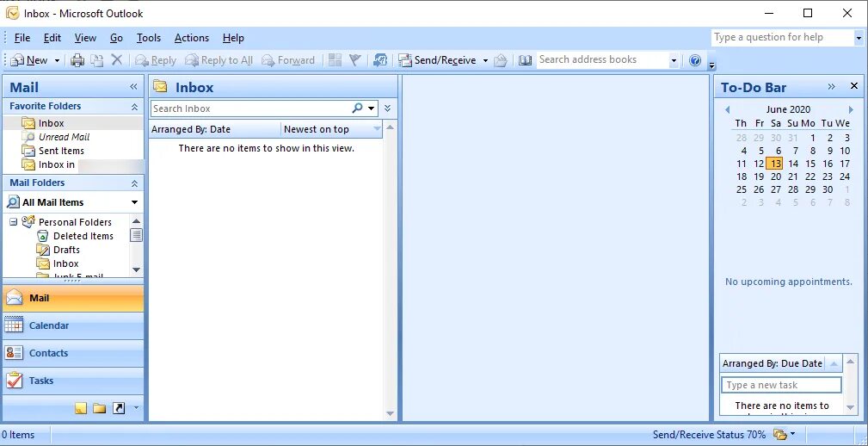Click the Address Book icon
868x446 pixels.
[x=526, y=60]
